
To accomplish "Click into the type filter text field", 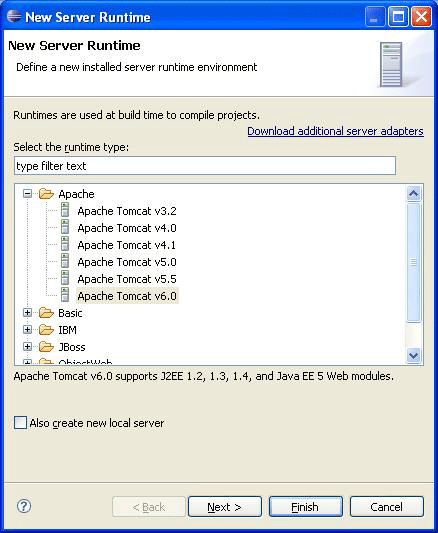I will pos(205,166).
